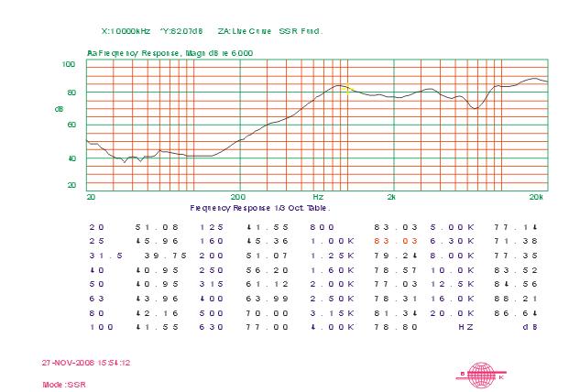Click the 20k label on frequency axis
This screenshot has height=392, width=569.
[x=537, y=197]
